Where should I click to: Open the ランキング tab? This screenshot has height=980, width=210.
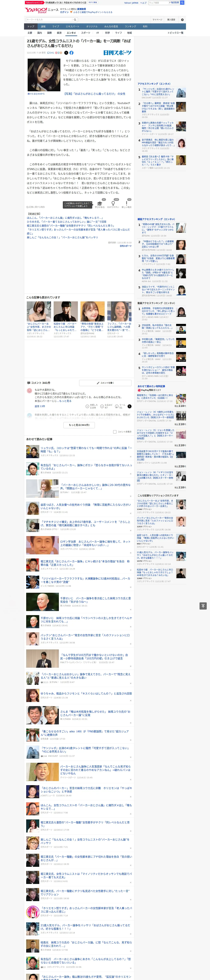[130, 27]
